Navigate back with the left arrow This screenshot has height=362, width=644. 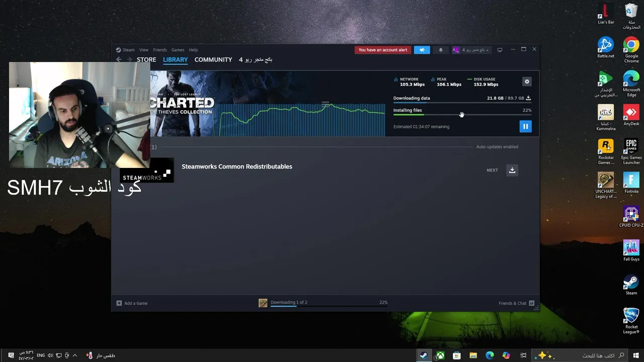tap(119, 59)
